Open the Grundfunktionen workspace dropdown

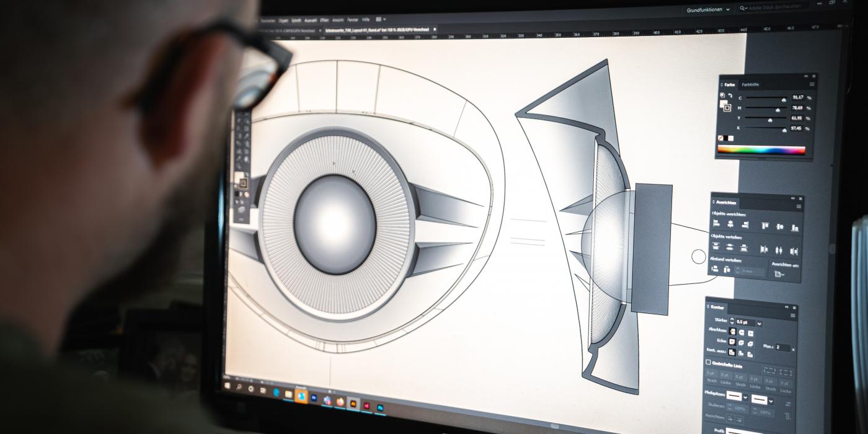tap(707, 9)
